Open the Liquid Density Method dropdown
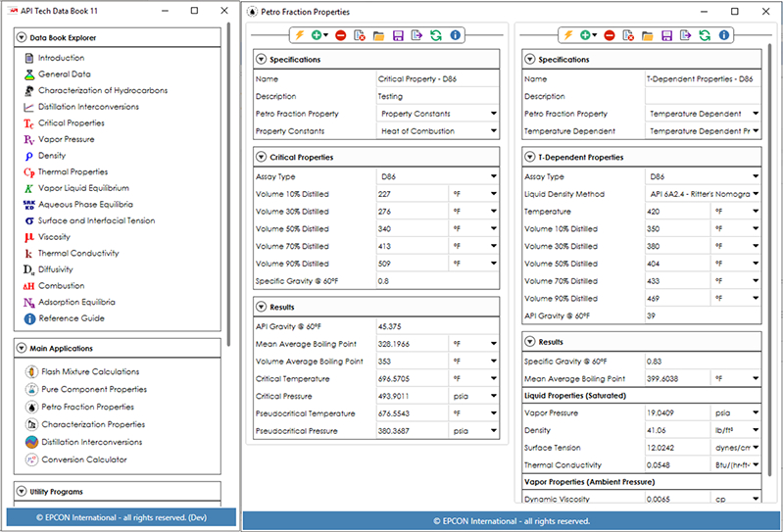The height and width of the screenshot is (532, 783). point(703,194)
